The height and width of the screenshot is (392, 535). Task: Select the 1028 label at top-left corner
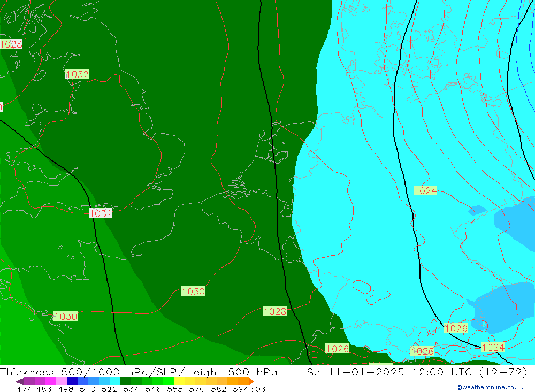pyautogui.click(x=11, y=44)
